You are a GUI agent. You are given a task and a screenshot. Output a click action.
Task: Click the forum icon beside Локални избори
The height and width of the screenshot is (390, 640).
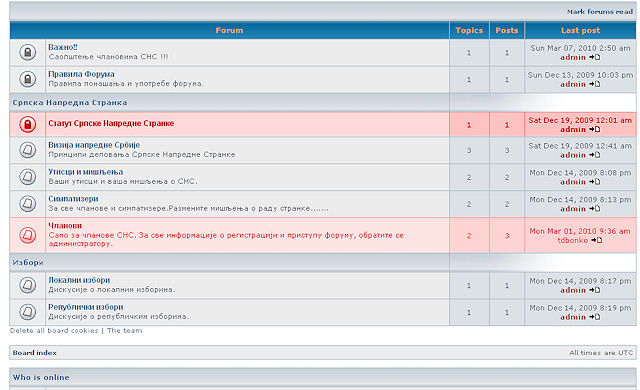point(27,285)
